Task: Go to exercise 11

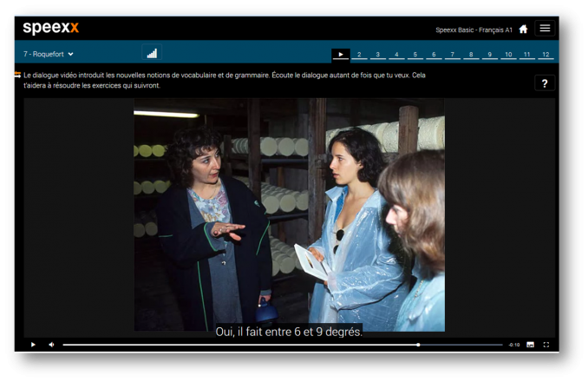Action: pos(527,55)
